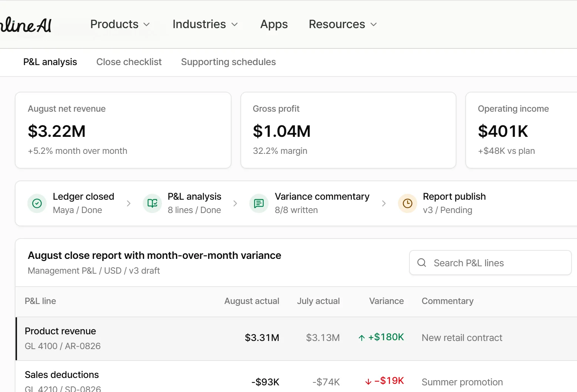Click the green up arrow beside +$180K
577x392 pixels.
click(x=362, y=338)
